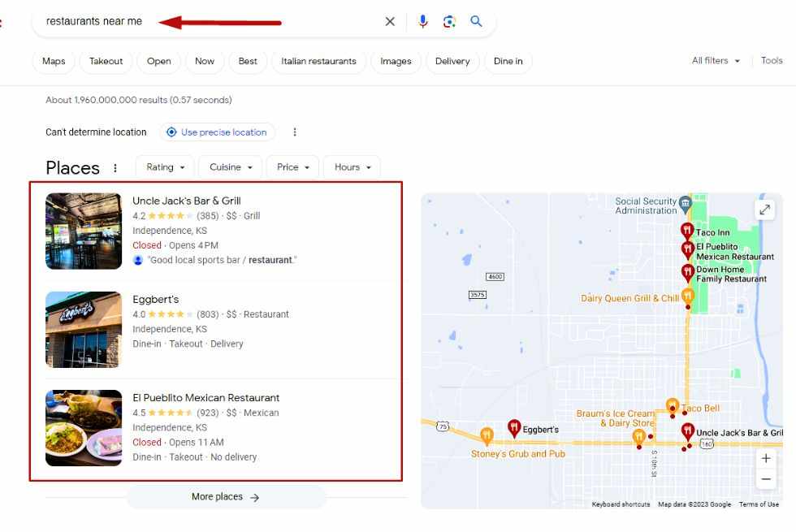Click the reviewer avatar under Uncle Jack's listing

tap(137, 261)
